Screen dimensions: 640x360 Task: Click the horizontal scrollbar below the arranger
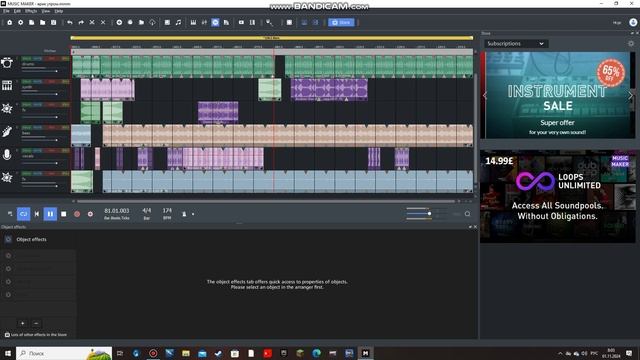(266, 201)
